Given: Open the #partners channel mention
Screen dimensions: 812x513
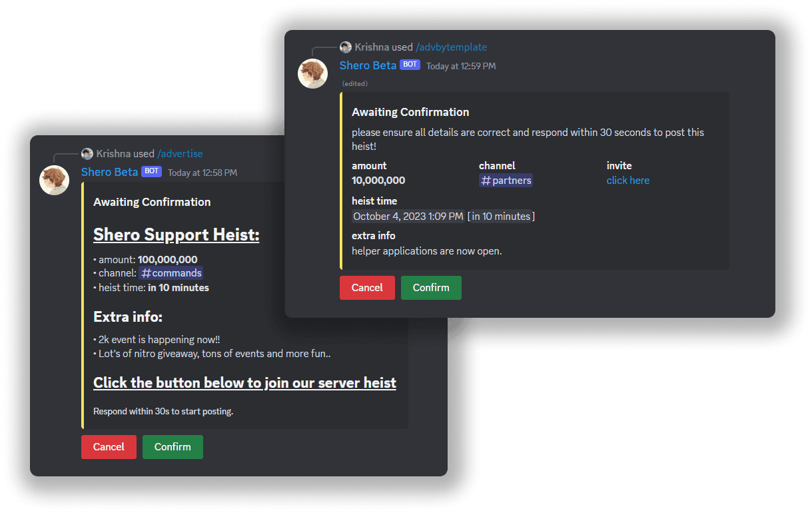Looking at the screenshot, I should tap(506, 181).
